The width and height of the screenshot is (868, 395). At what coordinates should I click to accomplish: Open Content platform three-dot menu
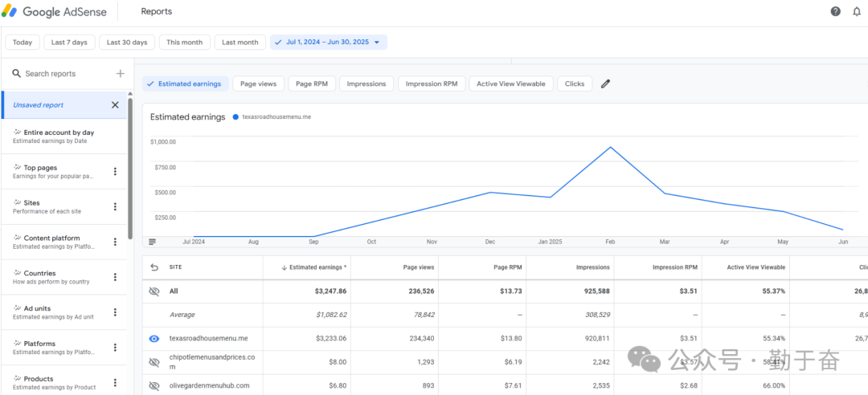(x=115, y=242)
